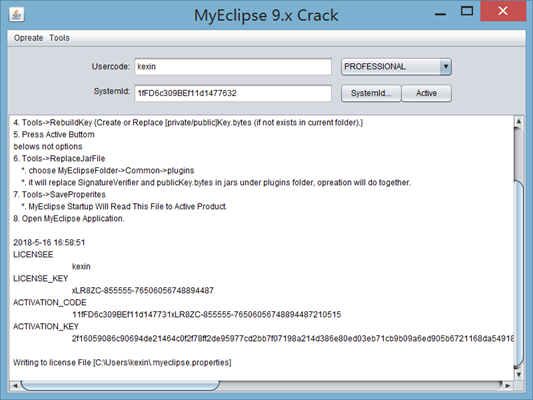533x400 pixels.
Task: Open the Opreate menu
Action: coord(28,38)
